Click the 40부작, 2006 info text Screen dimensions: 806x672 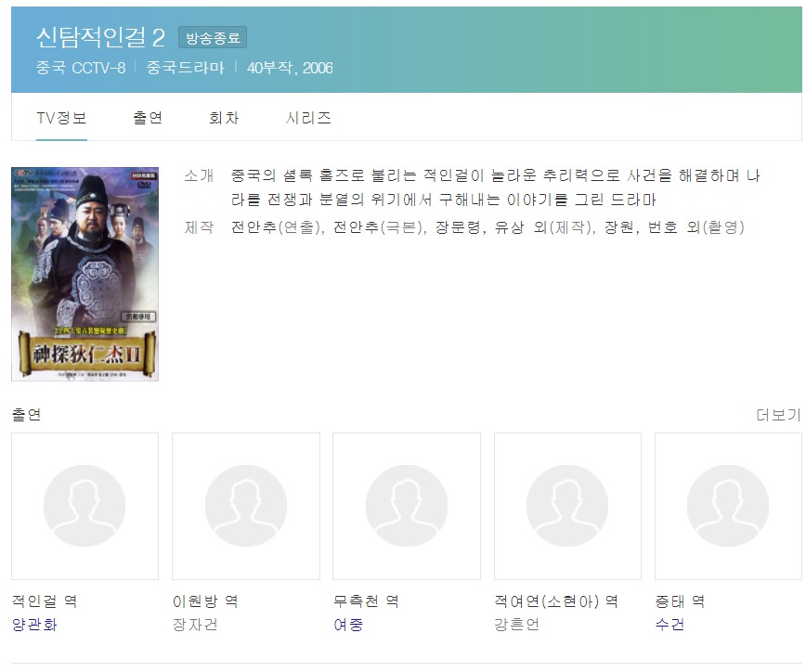[290, 68]
